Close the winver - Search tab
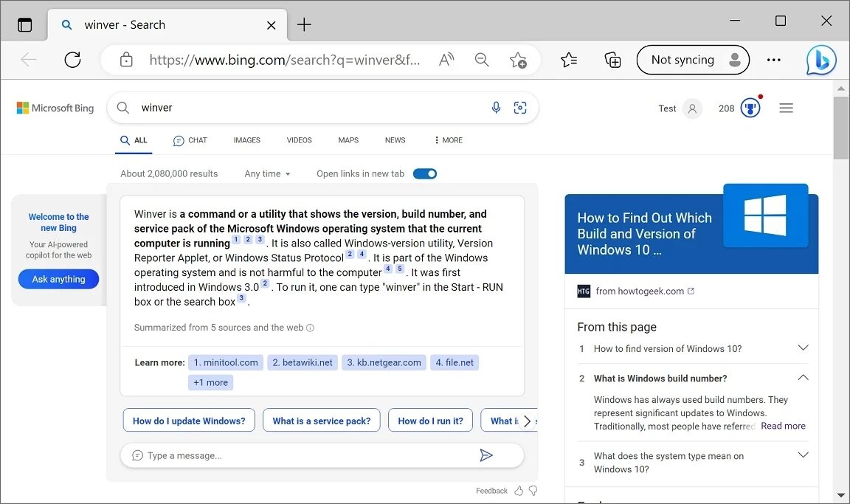This screenshot has width=850, height=504. click(271, 25)
